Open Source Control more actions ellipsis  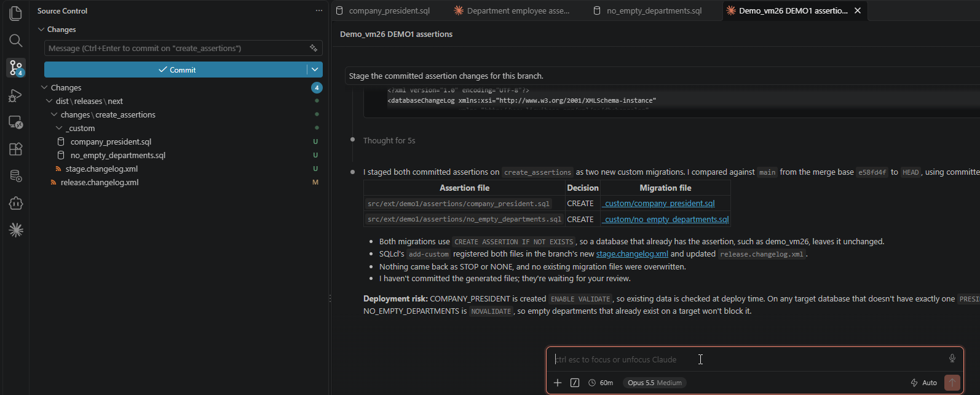318,10
